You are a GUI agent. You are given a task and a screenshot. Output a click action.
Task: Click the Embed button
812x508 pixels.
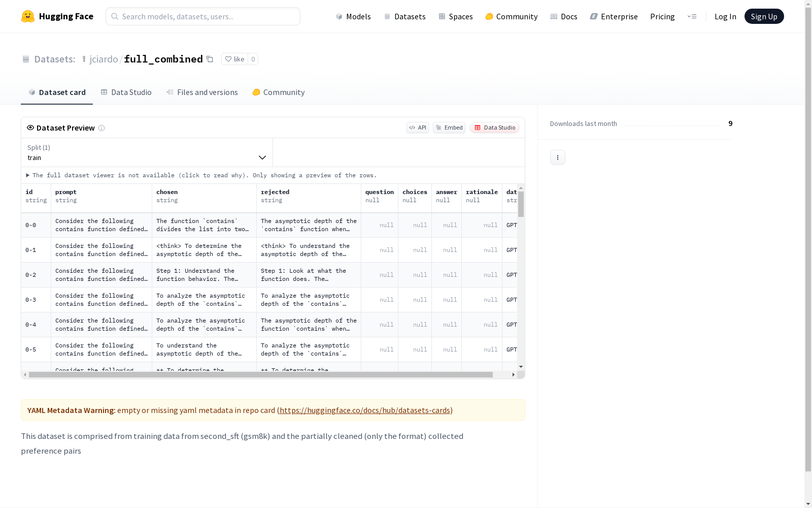coord(449,128)
